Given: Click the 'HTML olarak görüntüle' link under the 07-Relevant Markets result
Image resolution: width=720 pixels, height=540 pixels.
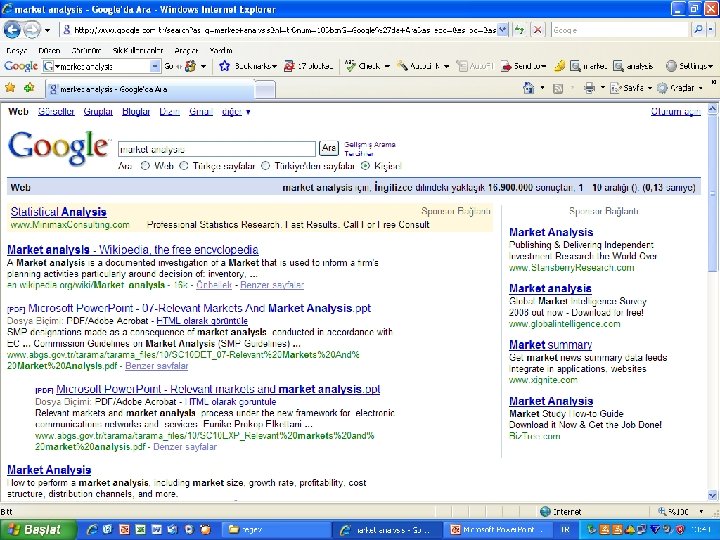Looking at the screenshot, I should (x=202, y=321).
